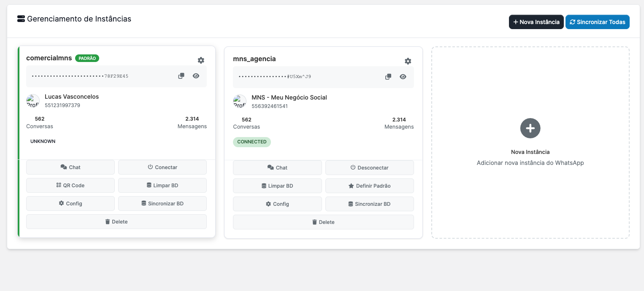644x291 pixels.
Task: Open QR Code for comercialmns
Action: point(70,185)
